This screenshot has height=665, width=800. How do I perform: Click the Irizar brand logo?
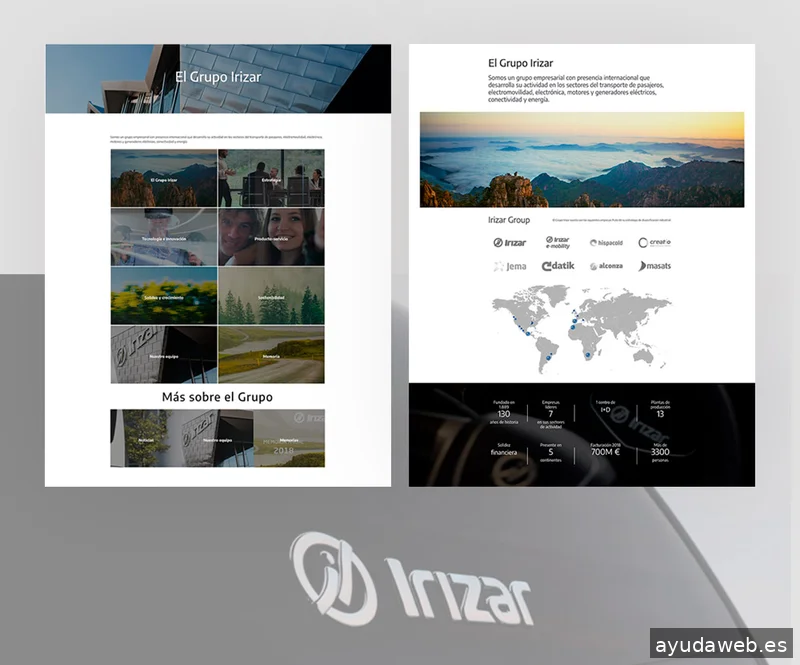[509, 242]
